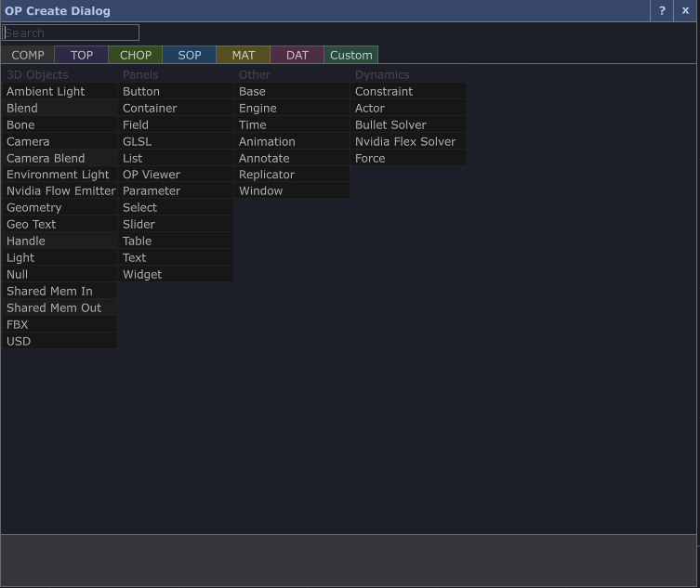Select the DAT operator tab

pos(297,55)
